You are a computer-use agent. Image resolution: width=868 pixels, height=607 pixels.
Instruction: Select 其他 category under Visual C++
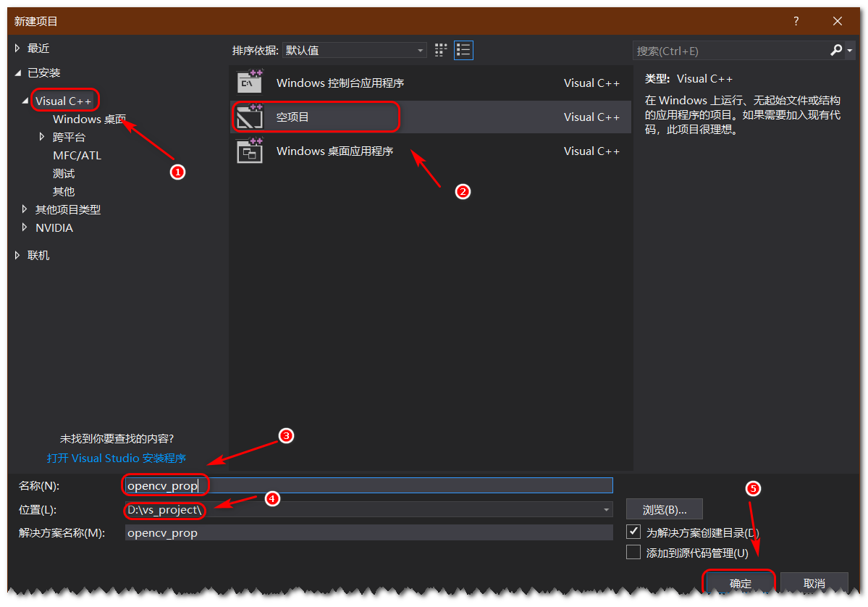point(64,192)
